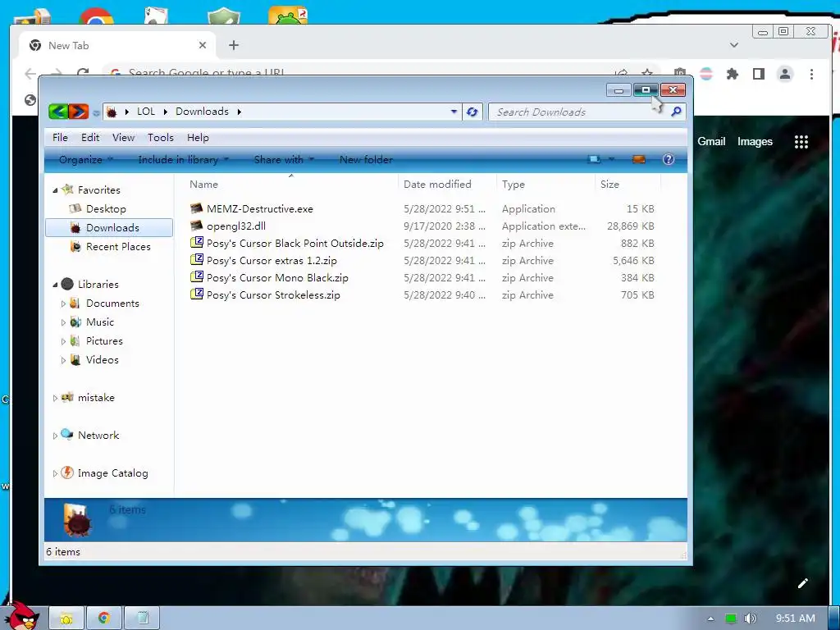The width and height of the screenshot is (840, 630).
Task: Expand the mistake computer node
Action: tap(55, 398)
